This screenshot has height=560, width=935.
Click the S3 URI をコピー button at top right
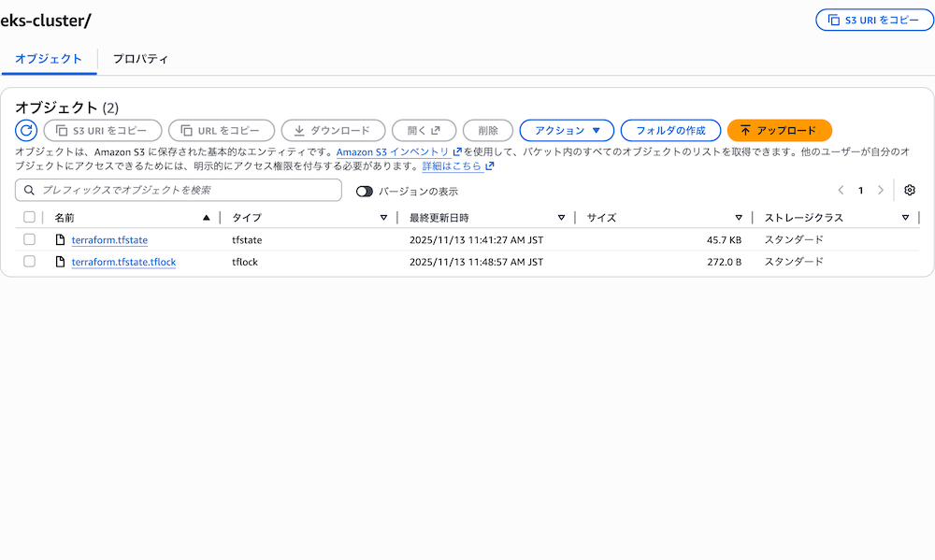(874, 21)
